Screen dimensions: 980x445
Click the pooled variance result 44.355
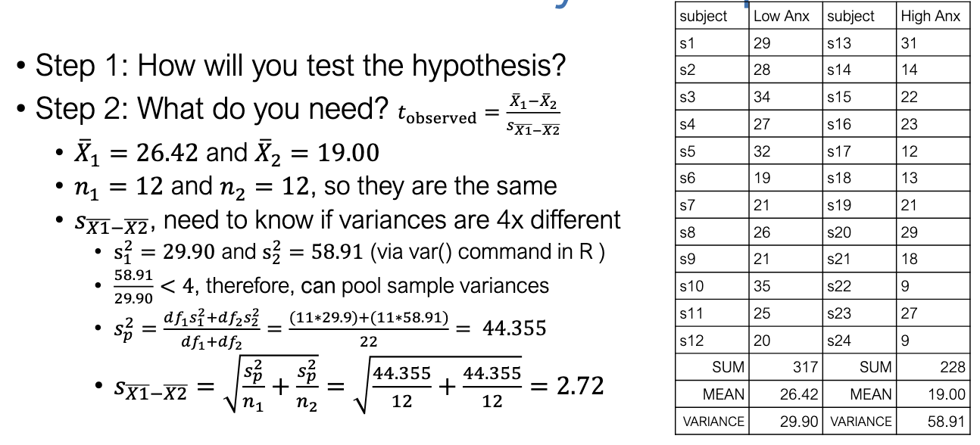click(515, 329)
